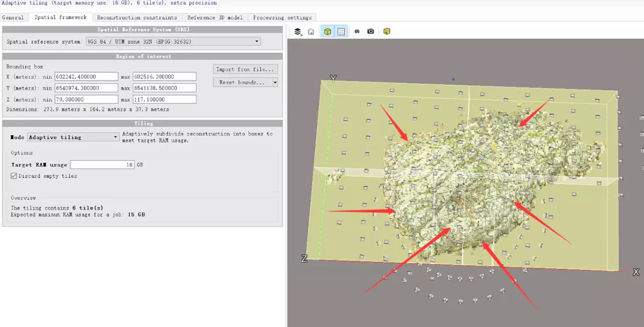
Task: Toggle the region of interest box icon
Action: point(326,32)
